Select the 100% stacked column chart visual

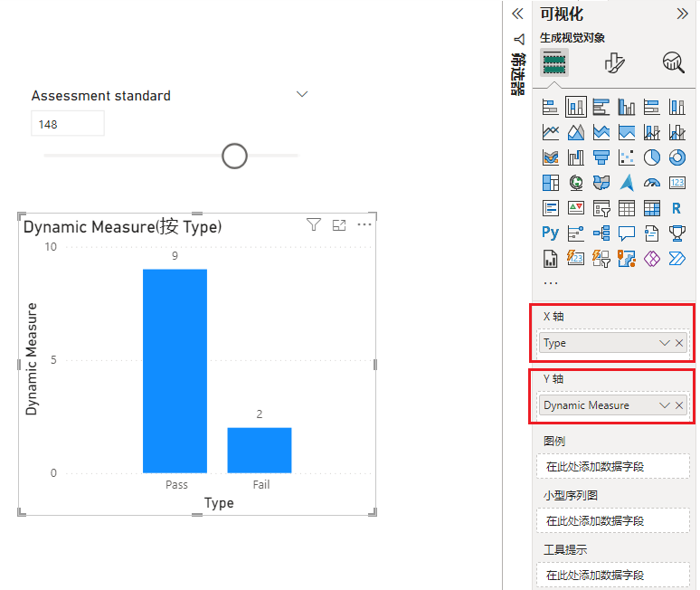(x=677, y=107)
